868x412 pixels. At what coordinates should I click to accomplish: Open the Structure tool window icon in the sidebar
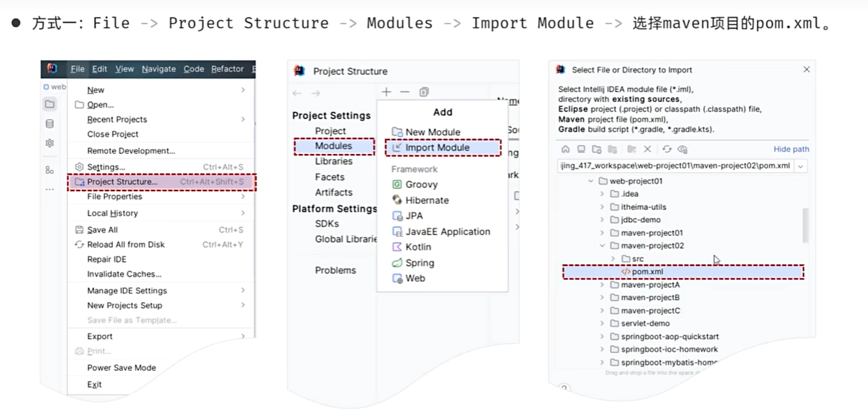click(49, 170)
